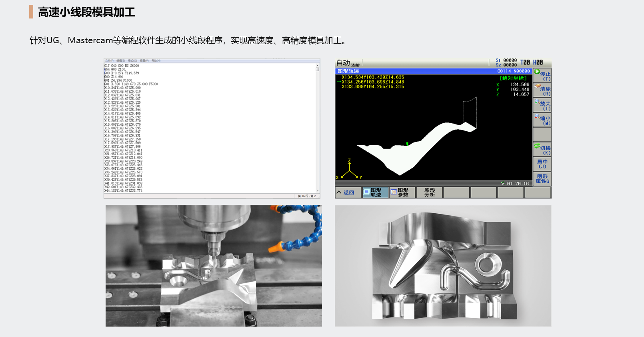Viewport: 644px width, 337px height.
Task: Open the 格式(O) format menu
Action: pos(132,61)
